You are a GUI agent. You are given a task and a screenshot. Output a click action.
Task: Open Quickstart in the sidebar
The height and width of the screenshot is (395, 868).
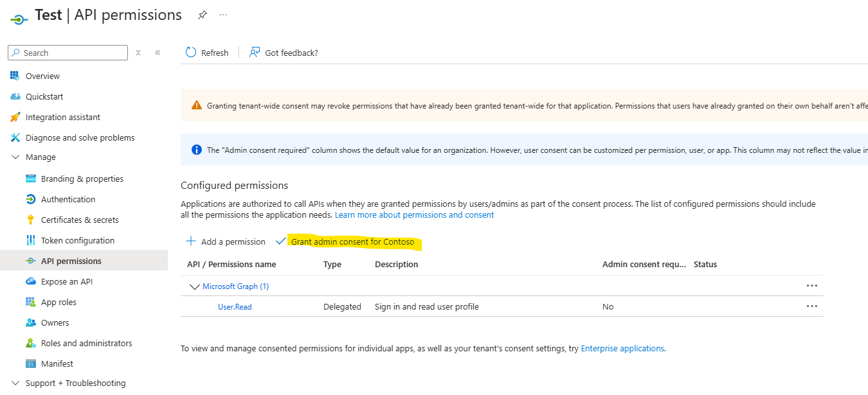tap(44, 96)
